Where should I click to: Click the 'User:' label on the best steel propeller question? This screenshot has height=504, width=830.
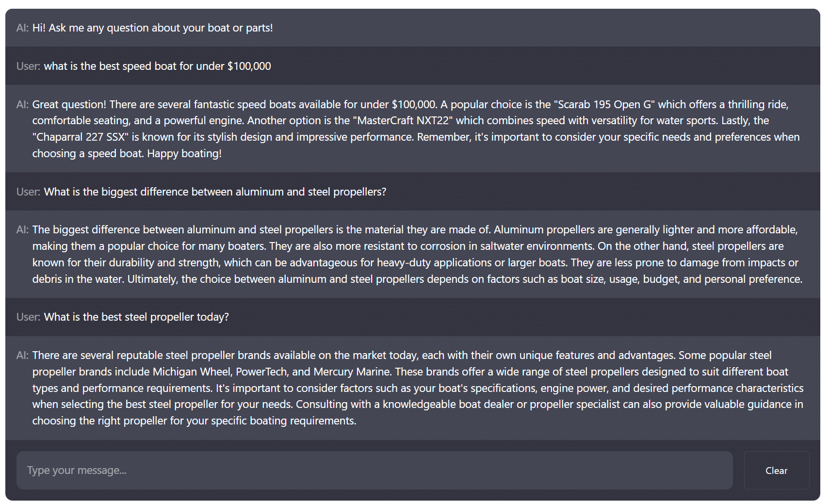pyautogui.click(x=28, y=317)
